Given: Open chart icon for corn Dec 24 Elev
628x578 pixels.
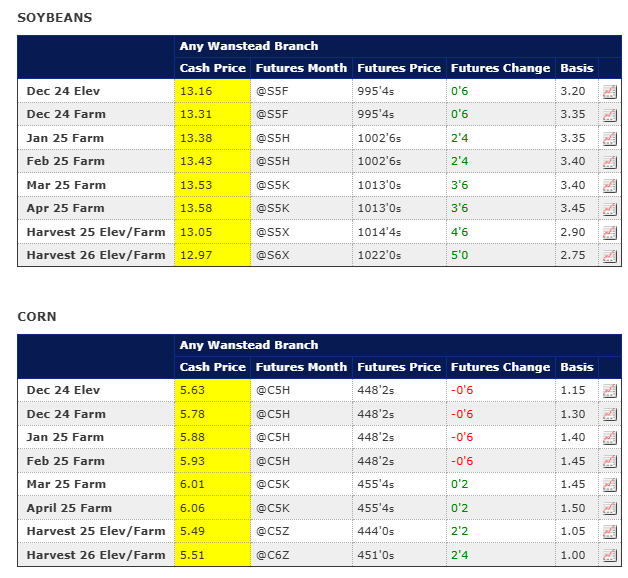Looking at the screenshot, I should 609,390.
